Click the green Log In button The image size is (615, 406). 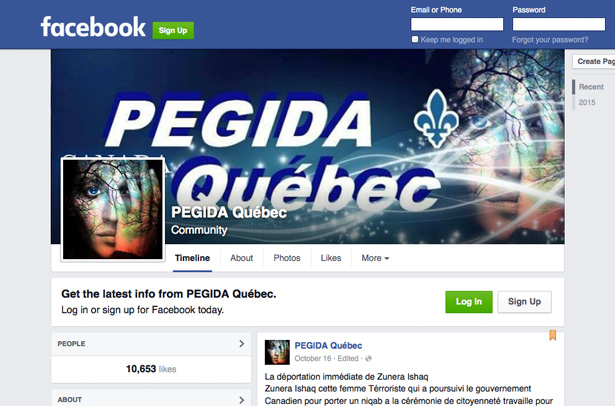[x=469, y=302]
